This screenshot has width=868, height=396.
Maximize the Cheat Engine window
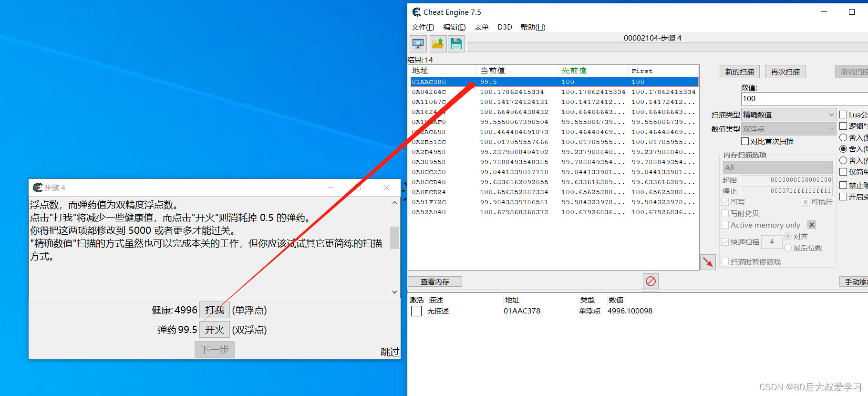(x=852, y=12)
